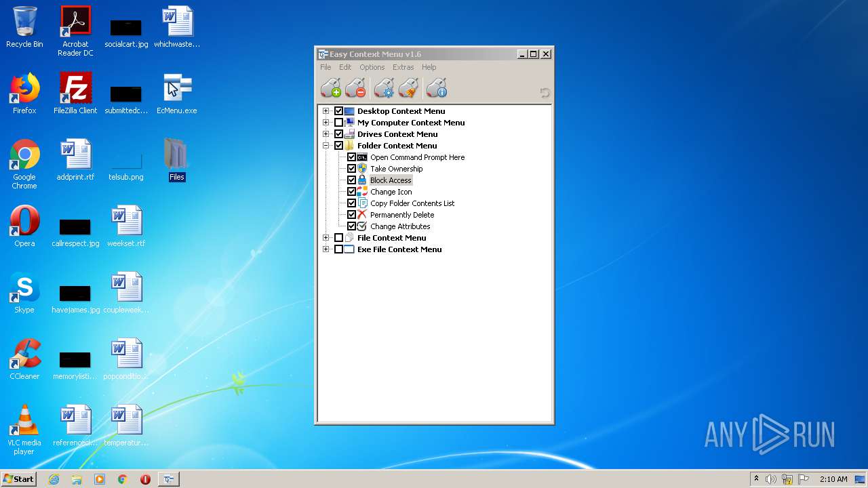Uncheck the Permanently Delete checkbox

pos(352,215)
